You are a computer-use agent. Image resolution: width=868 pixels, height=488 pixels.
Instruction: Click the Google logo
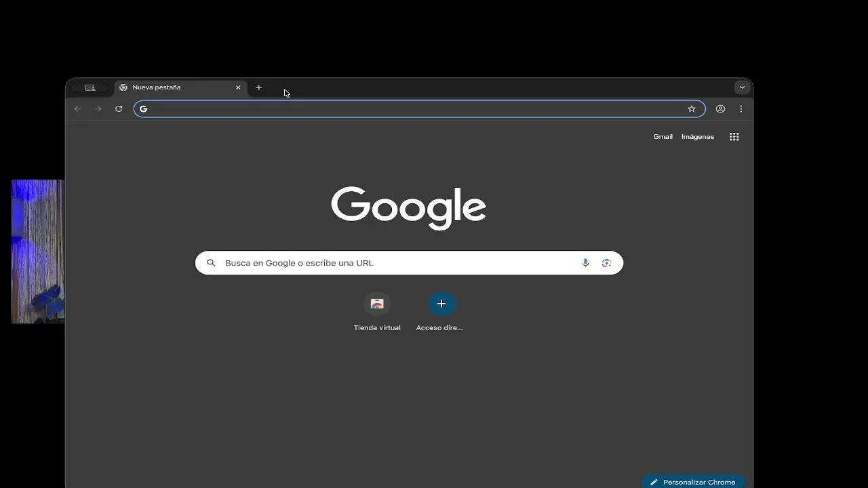click(x=409, y=208)
